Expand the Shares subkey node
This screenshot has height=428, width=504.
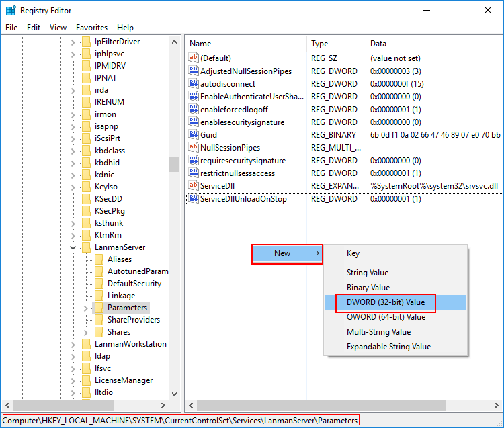point(85,332)
